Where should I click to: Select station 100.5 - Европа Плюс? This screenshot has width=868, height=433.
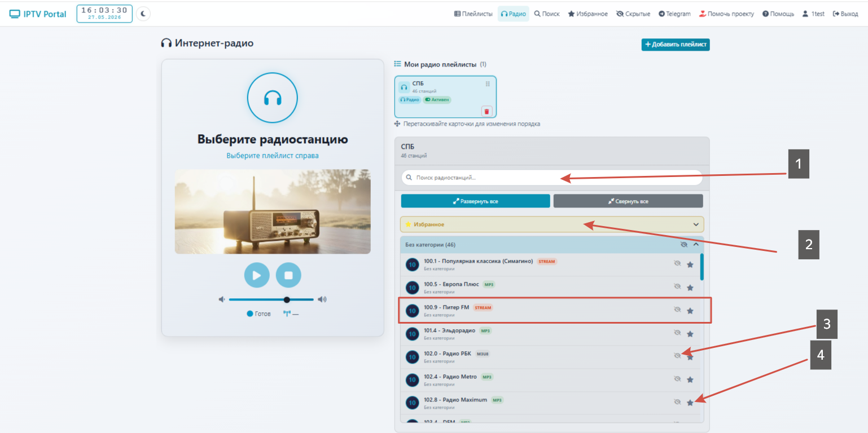tap(550, 288)
